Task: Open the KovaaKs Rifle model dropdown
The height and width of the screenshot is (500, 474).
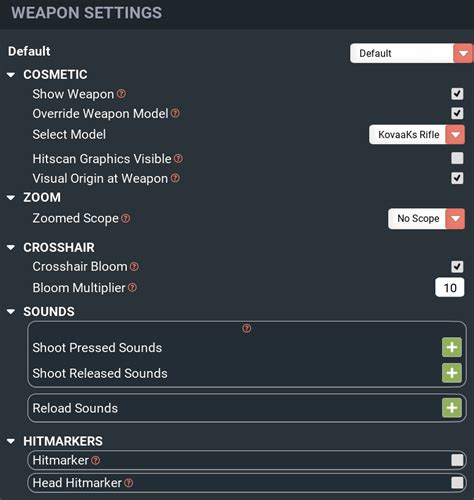Action: point(417,135)
